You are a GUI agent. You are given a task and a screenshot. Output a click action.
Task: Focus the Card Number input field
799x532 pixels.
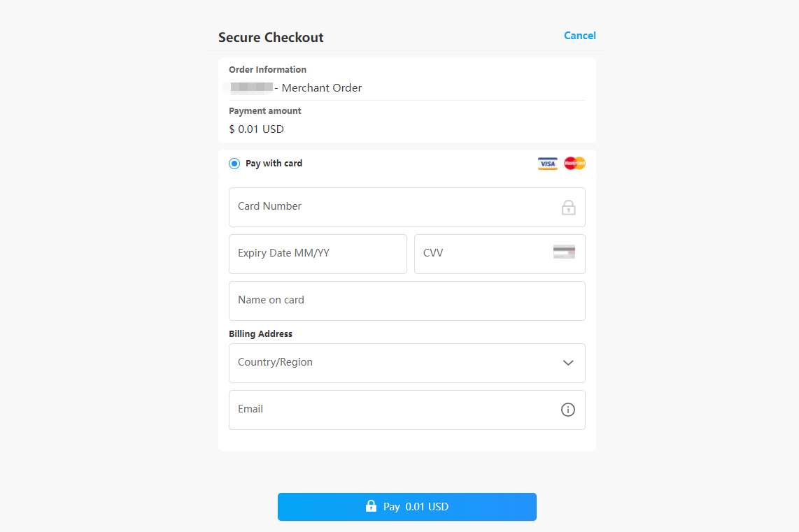coord(392,207)
